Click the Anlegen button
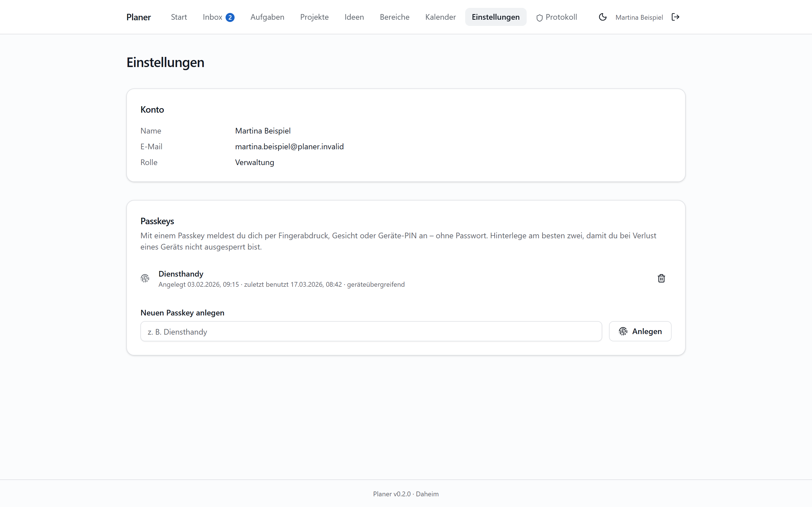The width and height of the screenshot is (812, 507). coord(640,331)
